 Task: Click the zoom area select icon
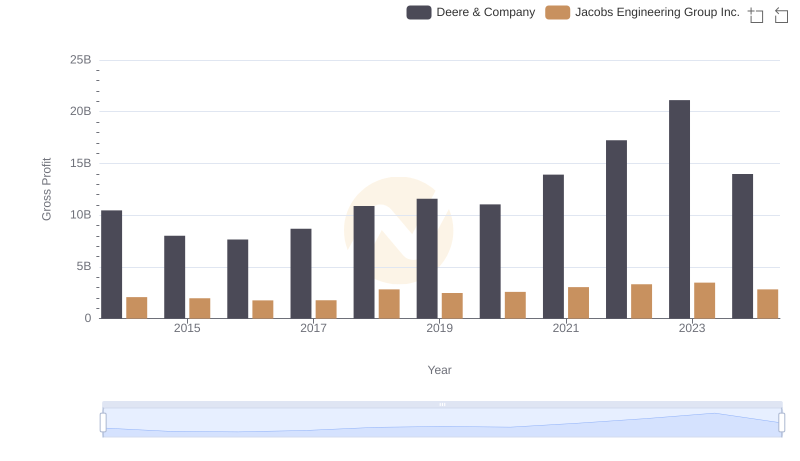pyautogui.click(x=756, y=15)
